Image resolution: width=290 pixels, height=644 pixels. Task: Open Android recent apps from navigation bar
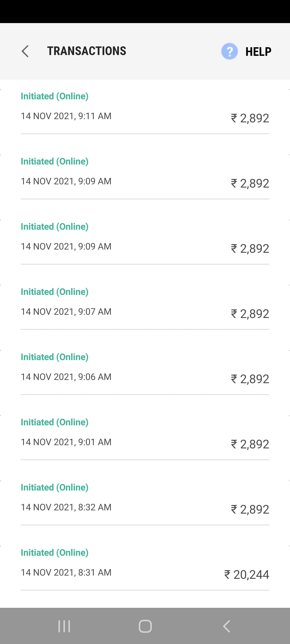[x=64, y=626]
